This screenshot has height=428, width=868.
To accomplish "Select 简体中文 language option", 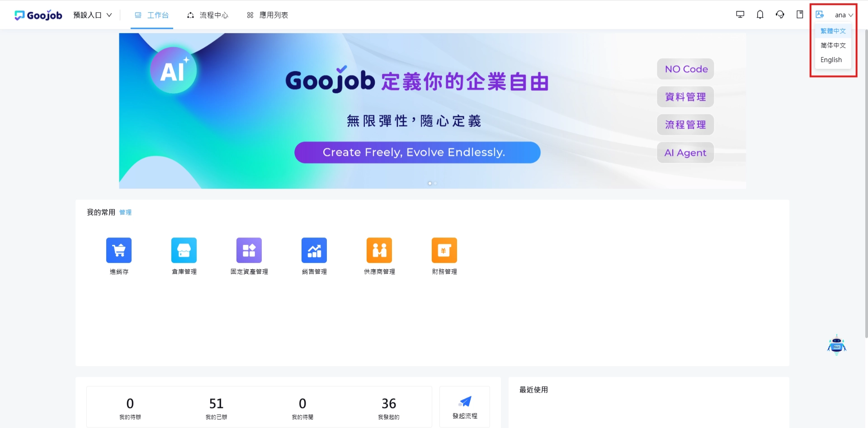I will [833, 45].
